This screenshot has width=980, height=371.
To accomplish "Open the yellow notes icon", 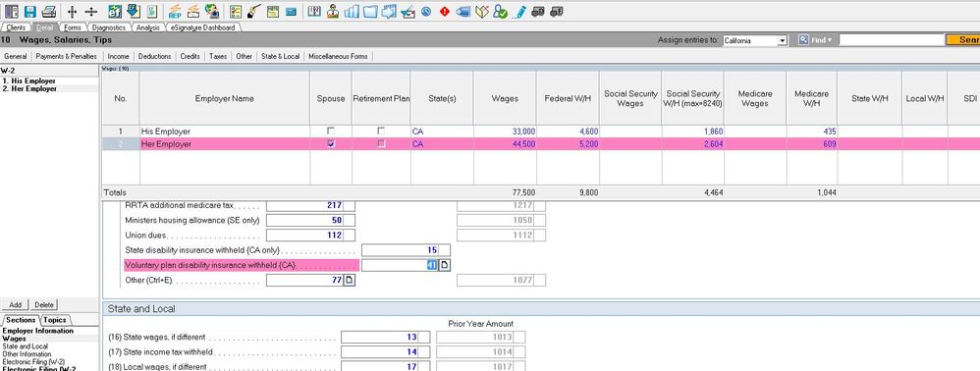I will point(273,11).
